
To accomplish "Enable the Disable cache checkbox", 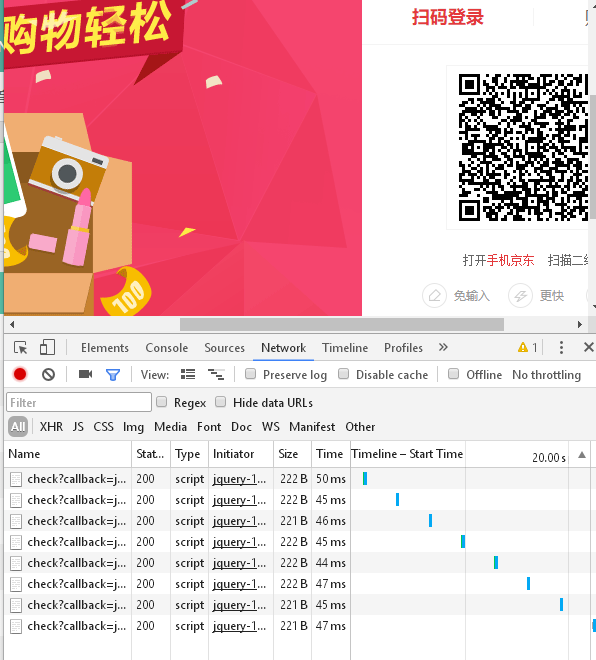I will [343, 374].
